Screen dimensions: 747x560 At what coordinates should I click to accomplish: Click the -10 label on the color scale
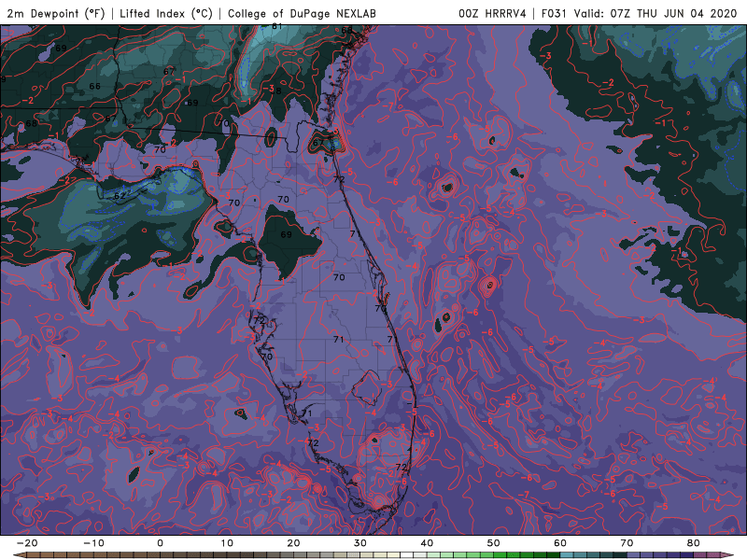[93, 543]
